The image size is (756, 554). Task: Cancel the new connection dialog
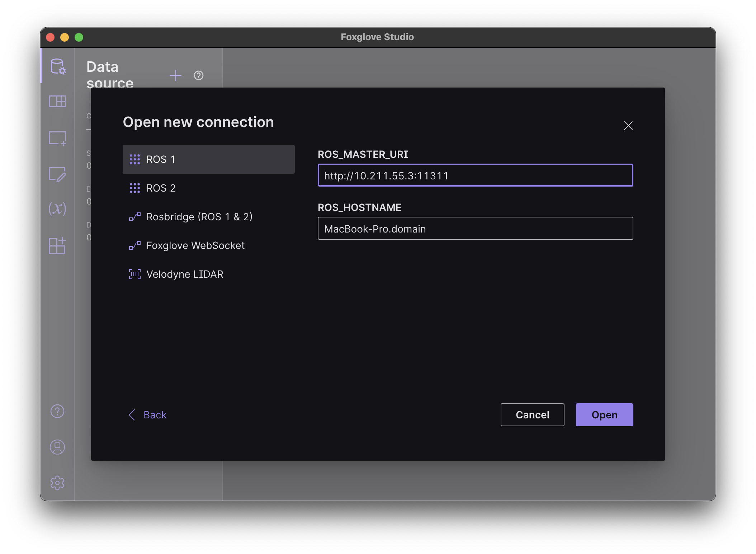click(x=532, y=415)
